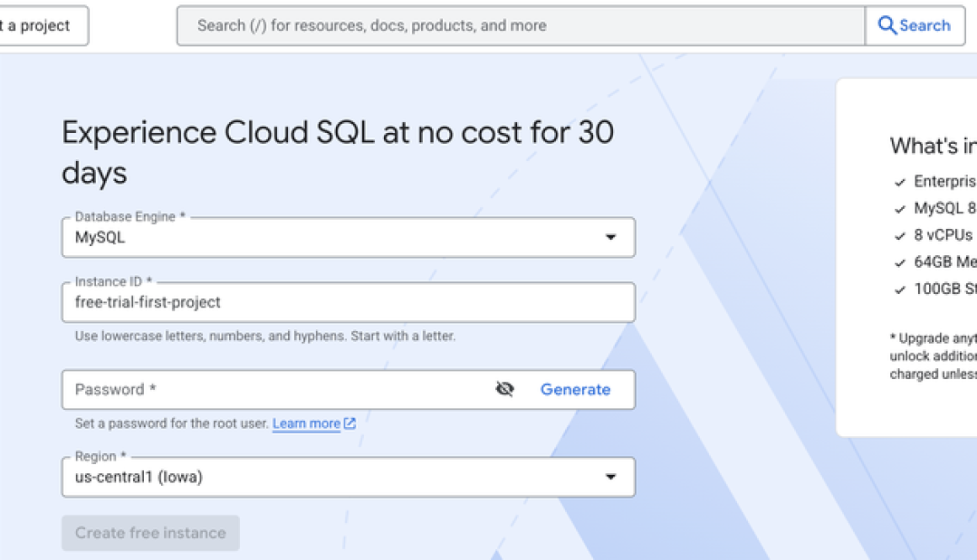Click the Create free instance button

[x=151, y=532]
